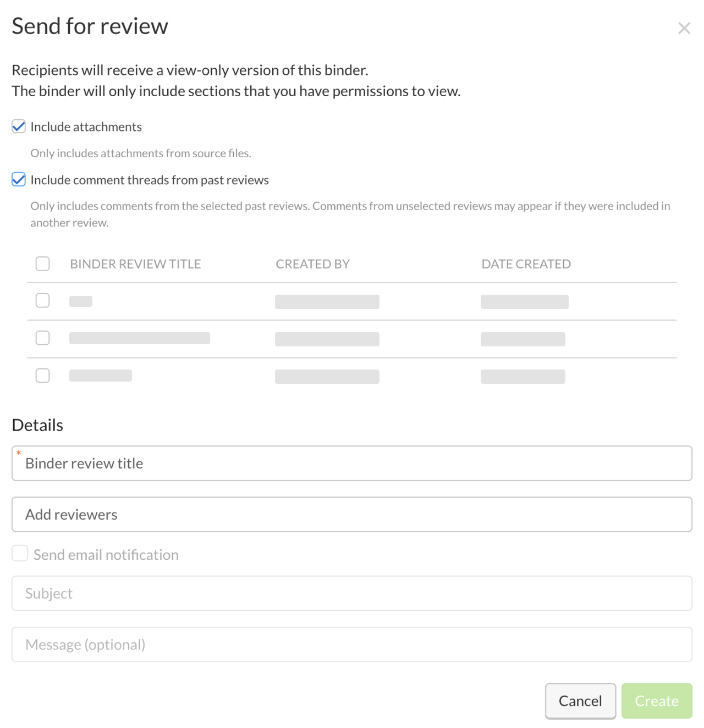This screenshot has width=704, height=728.
Task: Sort by Binder Review Title column
Action: (x=135, y=264)
